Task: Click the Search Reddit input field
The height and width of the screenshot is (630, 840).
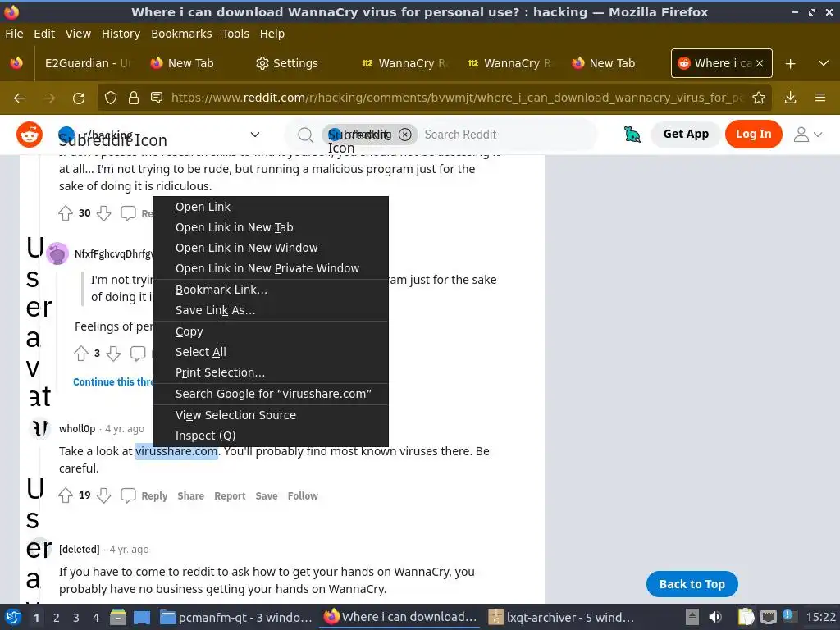Action: point(506,135)
